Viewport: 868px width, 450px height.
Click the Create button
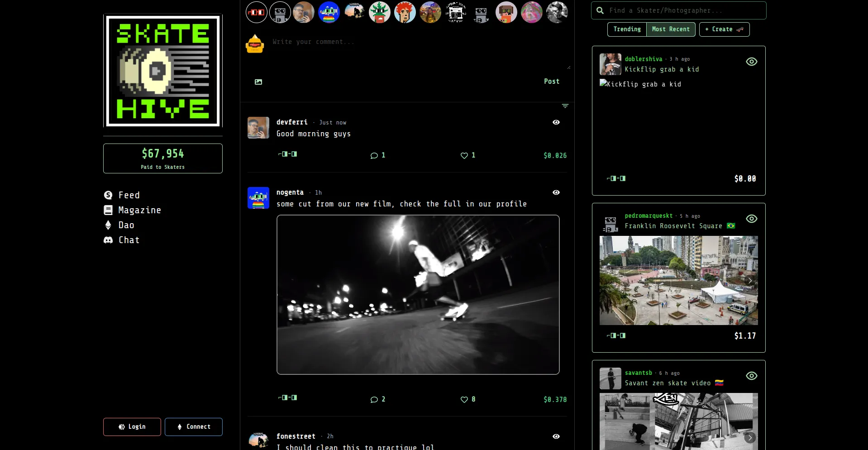click(x=724, y=29)
